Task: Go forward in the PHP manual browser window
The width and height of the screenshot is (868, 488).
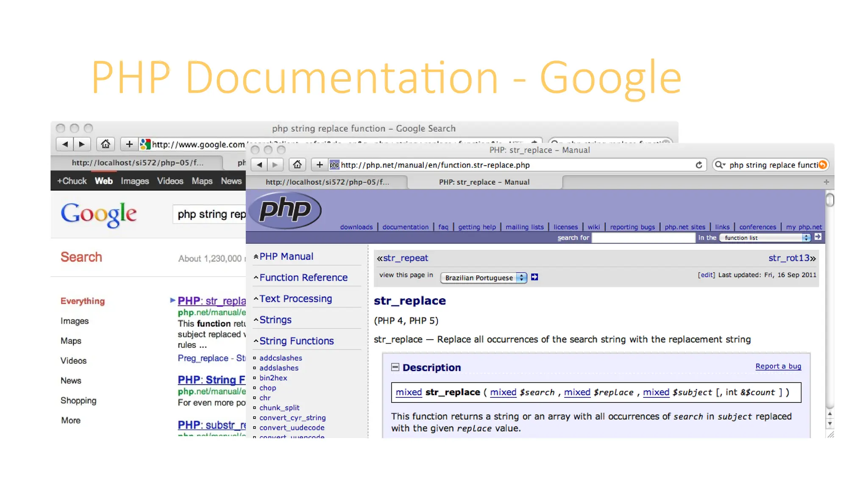Action: (x=275, y=165)
